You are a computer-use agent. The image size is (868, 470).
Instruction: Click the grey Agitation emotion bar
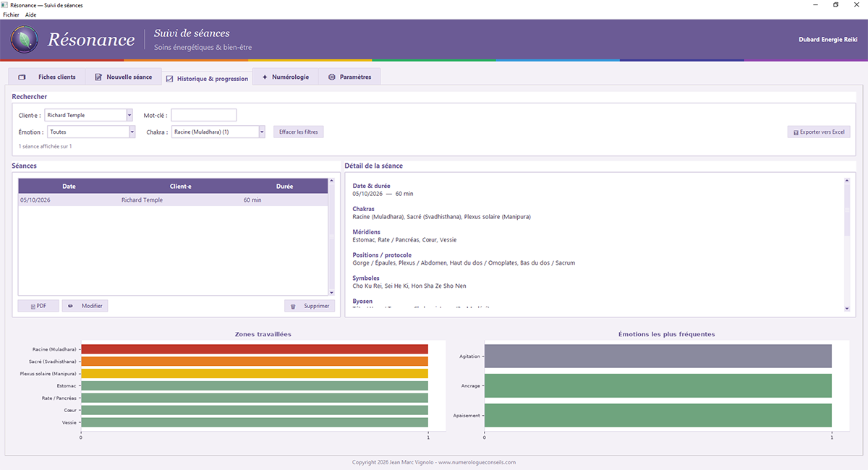658,356
